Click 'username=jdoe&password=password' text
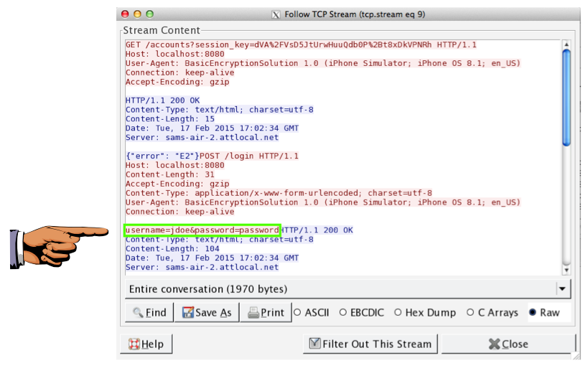 (202, 230)
